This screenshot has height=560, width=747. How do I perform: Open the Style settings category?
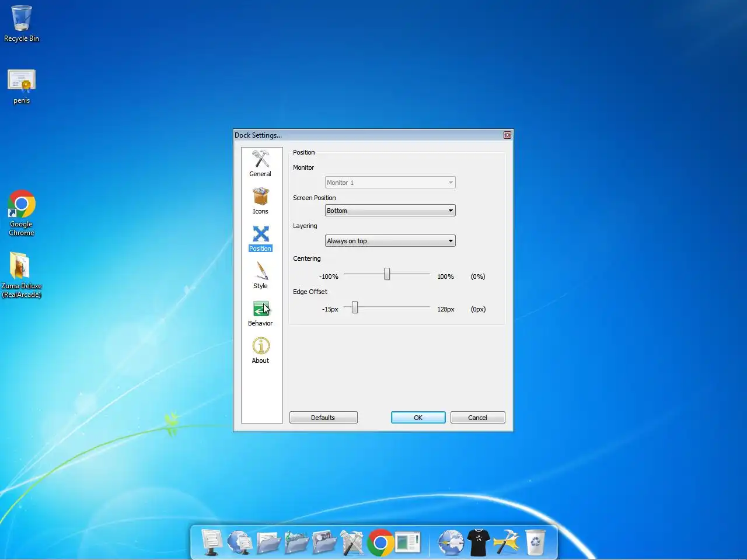coord(260,276)
